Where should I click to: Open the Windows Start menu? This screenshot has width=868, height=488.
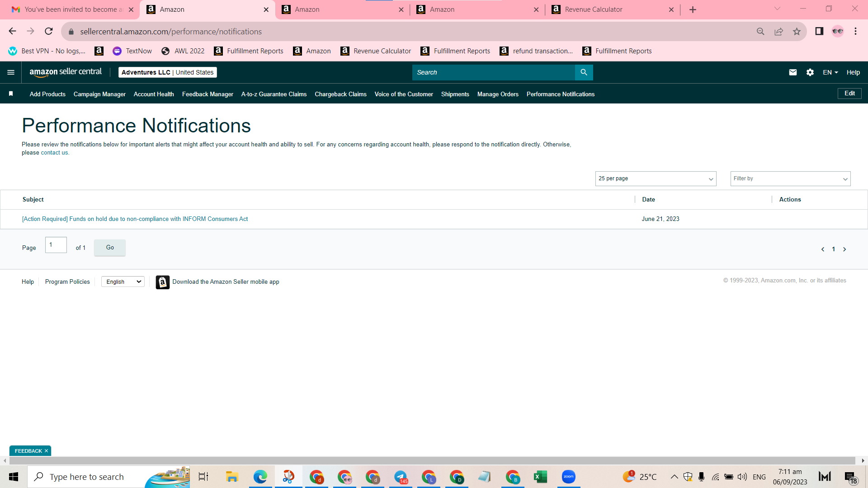click(14, 477)
